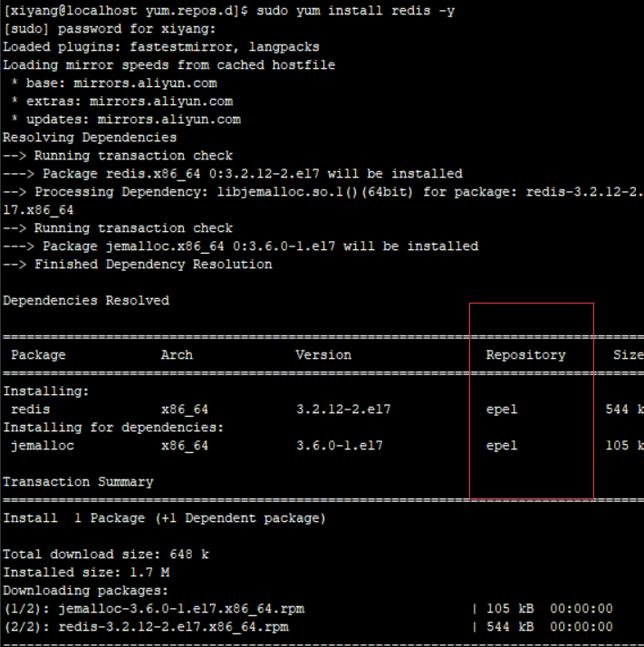Click the 'Repository' column header
Screen dimensions: 644x647
[525, 355]
